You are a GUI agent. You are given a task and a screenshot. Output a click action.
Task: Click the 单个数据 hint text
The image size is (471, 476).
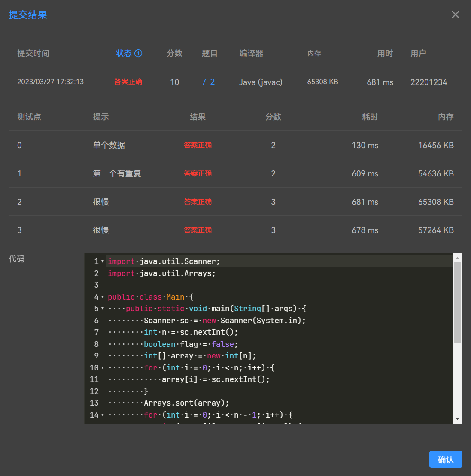tap(109, 145)
